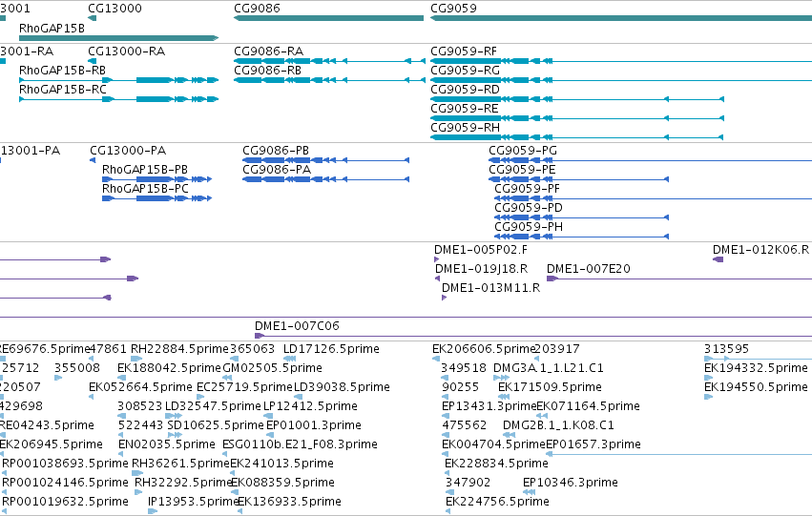812x516 pixels.
Task: Click protein label CG9059-PF
Action: (x=527, y=189)
